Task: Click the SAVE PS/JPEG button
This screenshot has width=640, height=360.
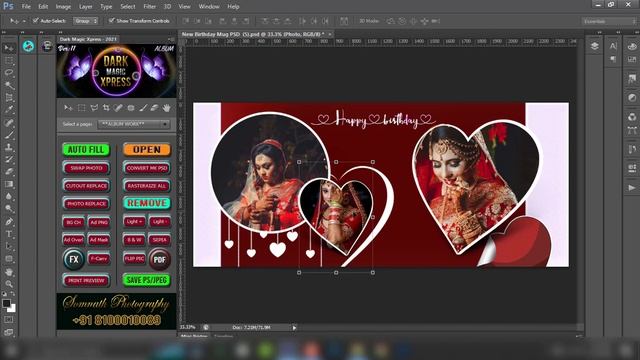Action: click(x=147, y=280)
